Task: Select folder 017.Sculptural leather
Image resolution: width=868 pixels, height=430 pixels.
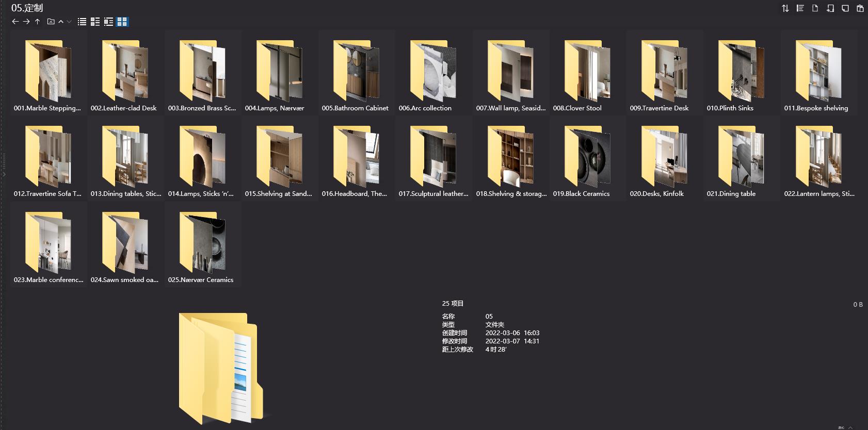Action: point(433,158)
